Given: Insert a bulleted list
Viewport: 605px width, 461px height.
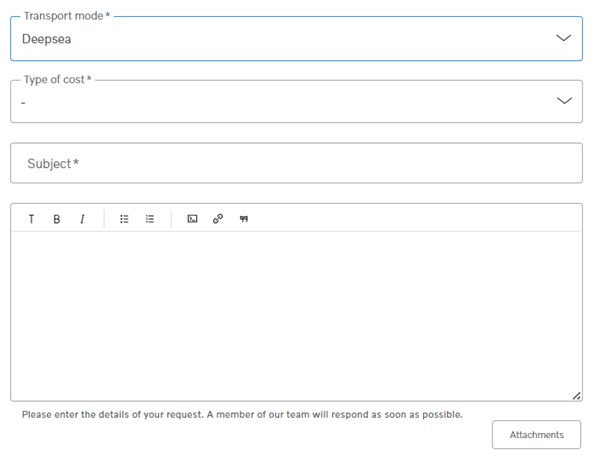Looking at the screenshot, I should pos(124,219).
